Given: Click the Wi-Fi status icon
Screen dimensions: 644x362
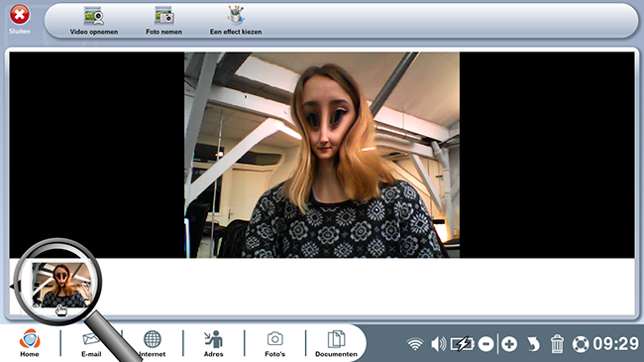Looking at the screenshot, I should tap(415, 344).
